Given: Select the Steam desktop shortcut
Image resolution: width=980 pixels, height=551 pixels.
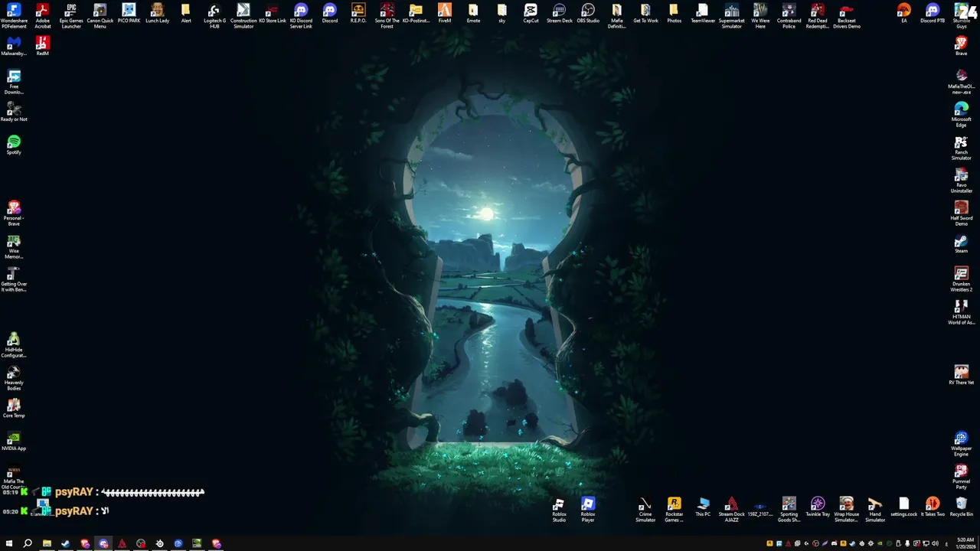Looking at the screenshot, I should (961, 243).
